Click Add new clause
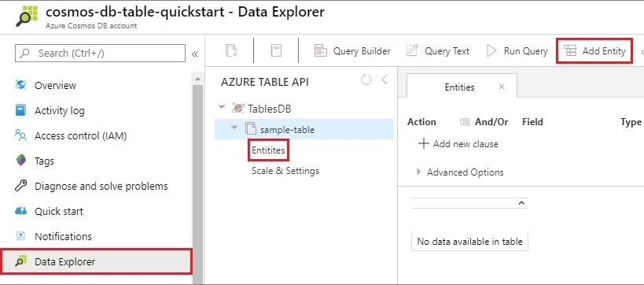This screenshot has width=644, height=285. click(x=458, y=144)
